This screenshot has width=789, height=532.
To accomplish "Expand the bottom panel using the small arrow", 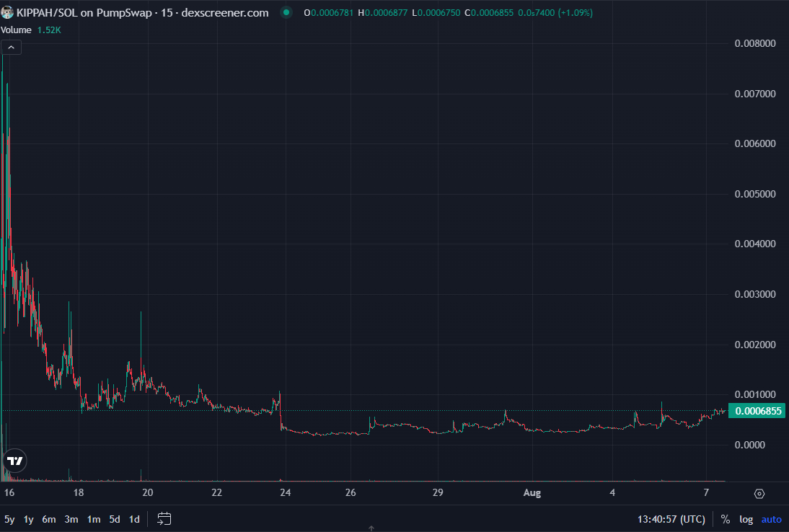I will [x=371, y=528].
